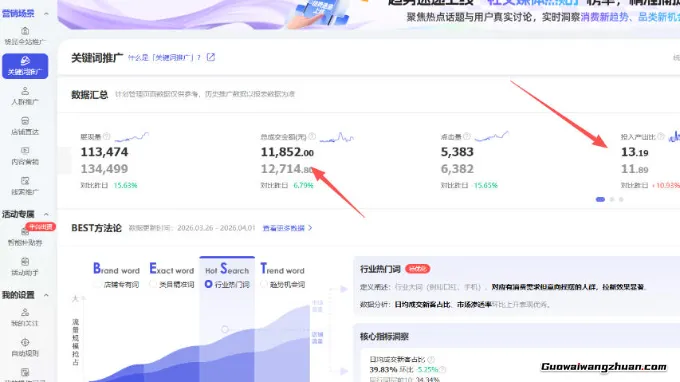Collapse the 我的设置 sidebar section
The width and height of the screenshot is (680, 382).
pos(46,295)
